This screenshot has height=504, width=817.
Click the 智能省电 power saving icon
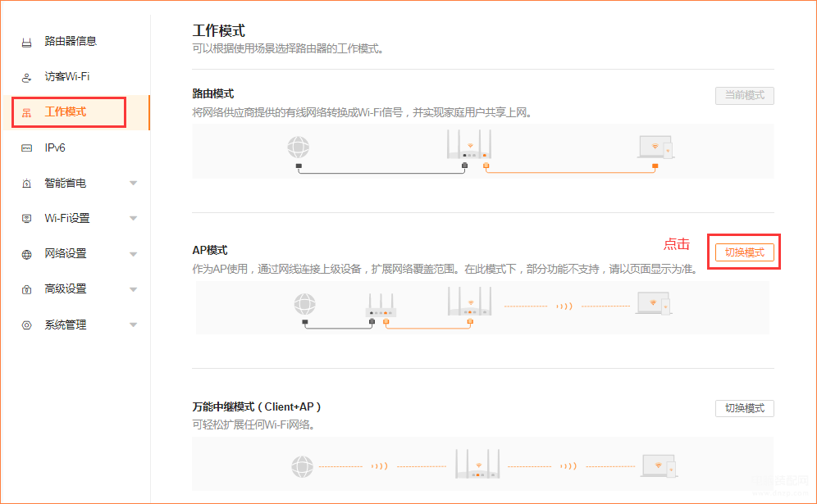coord(26,184)
